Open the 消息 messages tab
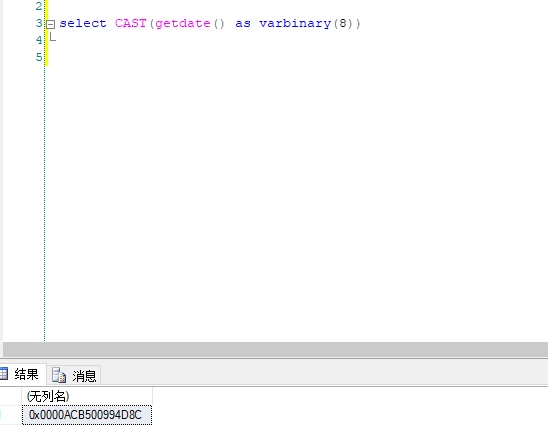The image size is (548, 443). click(74, 376)
